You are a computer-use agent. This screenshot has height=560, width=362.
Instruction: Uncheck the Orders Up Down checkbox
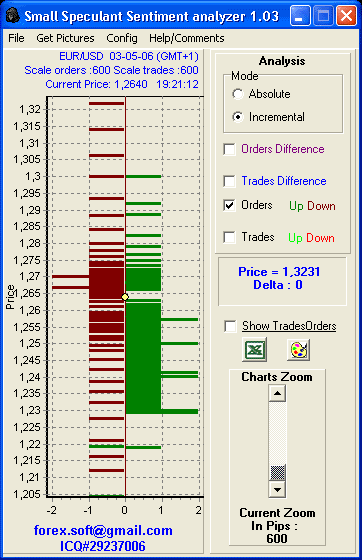(229, 205)
